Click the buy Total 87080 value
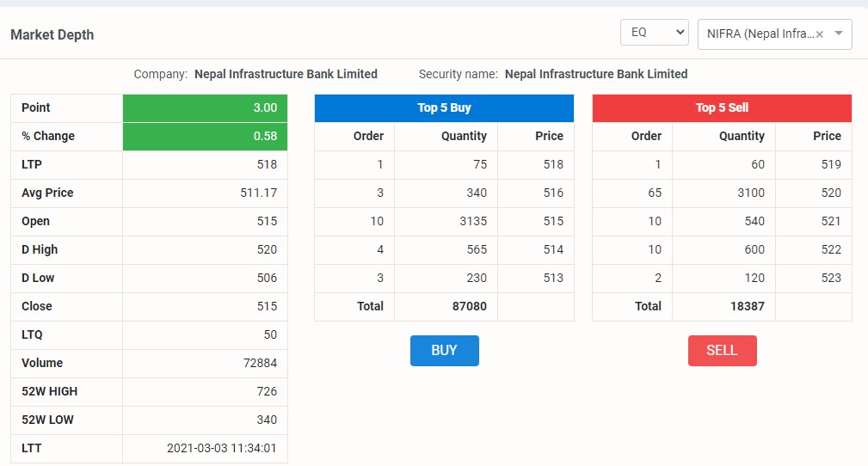This screenshot has width=868, height=466. (x=469, y=306)
